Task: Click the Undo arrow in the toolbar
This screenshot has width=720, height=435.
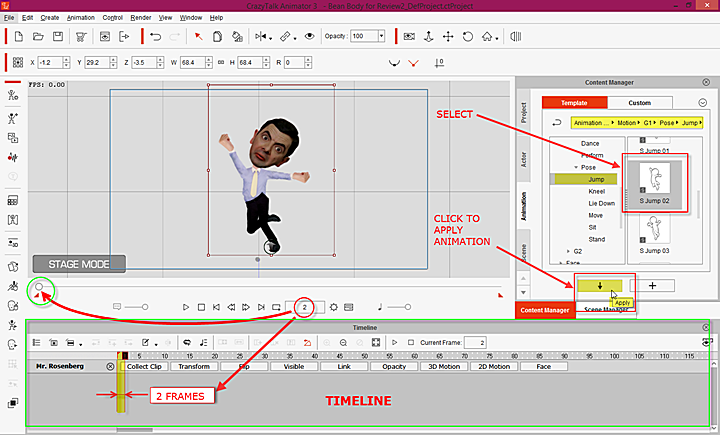Action: pos(156,37)
